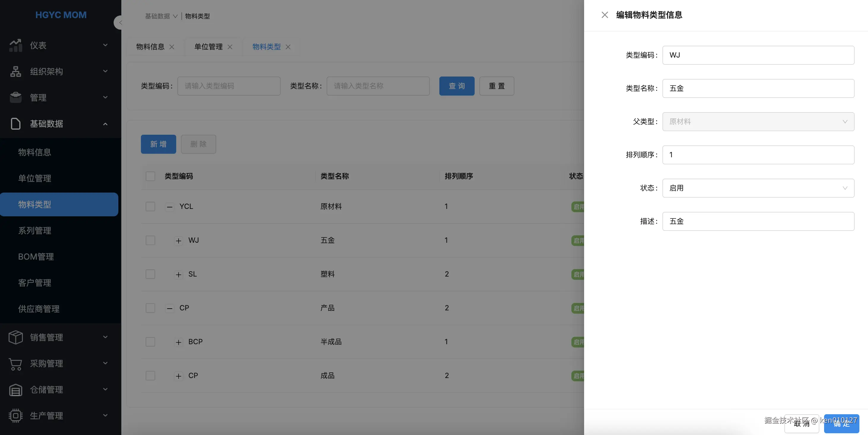Image resolution: width=868 pixels, height=435 pixels.
Task: Toggle the select-all header checkbox
Action: tap(150, 176)
